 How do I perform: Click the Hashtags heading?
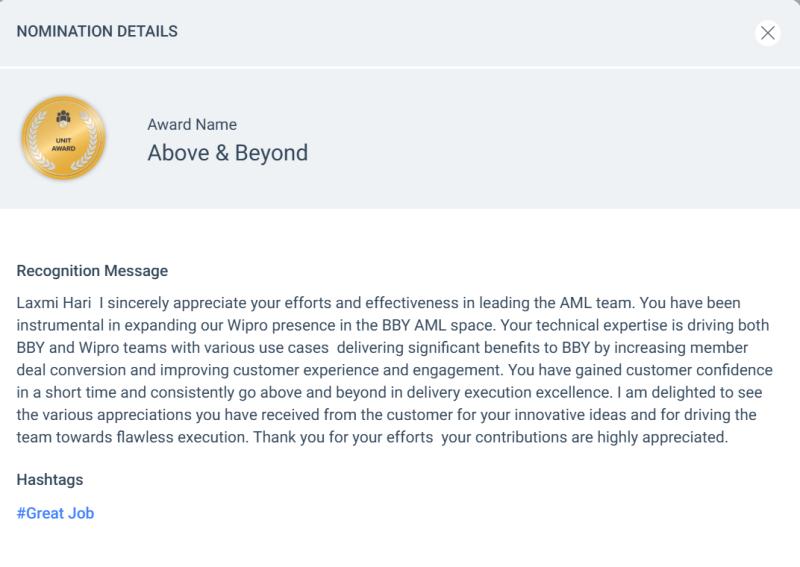pyautogui.click(x=49, y=480)
